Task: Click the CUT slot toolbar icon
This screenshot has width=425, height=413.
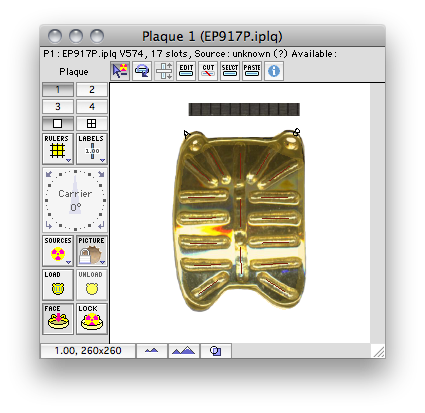Action: click(208, 71)
